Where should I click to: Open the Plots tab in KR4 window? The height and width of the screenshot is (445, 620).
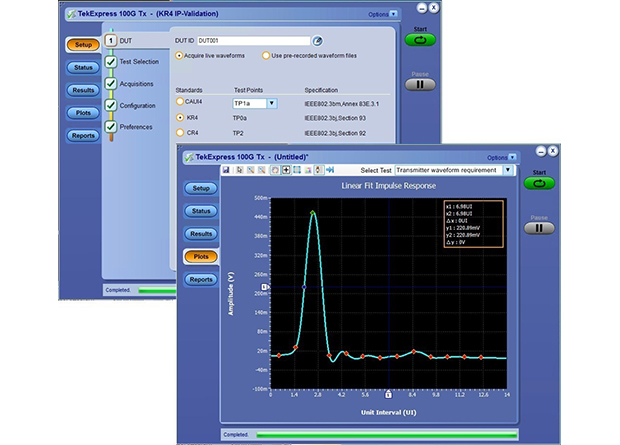pos(83,113)
